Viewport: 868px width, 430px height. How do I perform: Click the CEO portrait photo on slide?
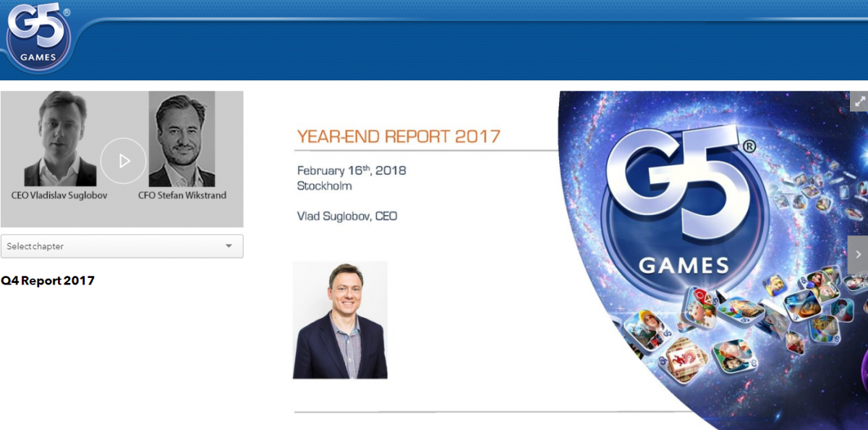pyautogui.click(x=340, y=320)
